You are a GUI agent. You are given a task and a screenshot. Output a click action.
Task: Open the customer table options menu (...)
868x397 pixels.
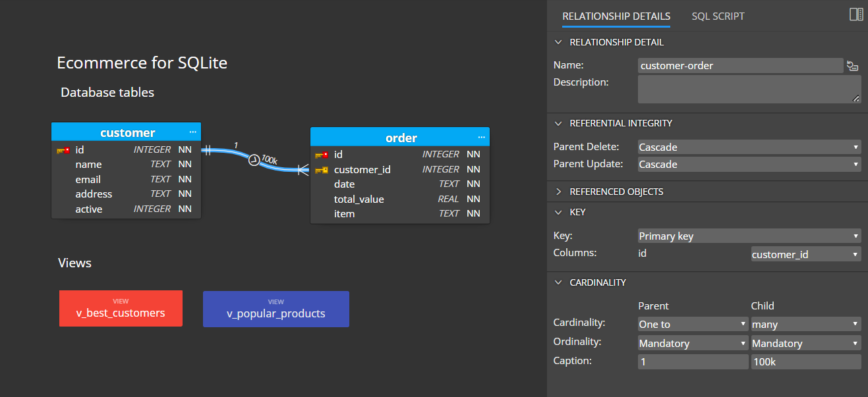click(192, 132)
